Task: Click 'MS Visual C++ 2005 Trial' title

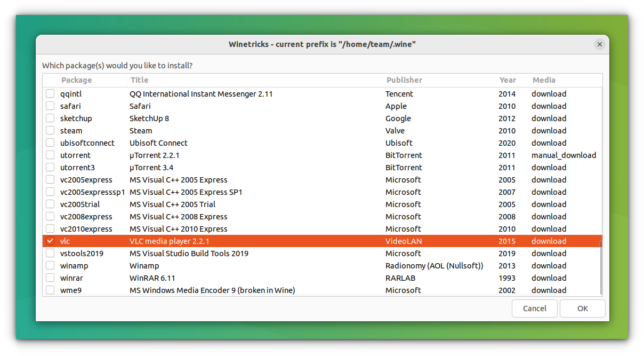Action: click(173, 204)
